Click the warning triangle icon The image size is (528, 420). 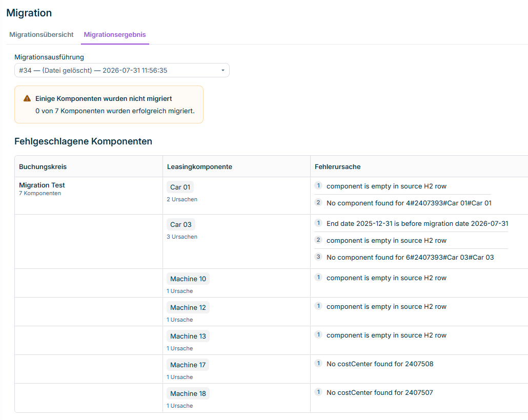click(x=27, y=99)
